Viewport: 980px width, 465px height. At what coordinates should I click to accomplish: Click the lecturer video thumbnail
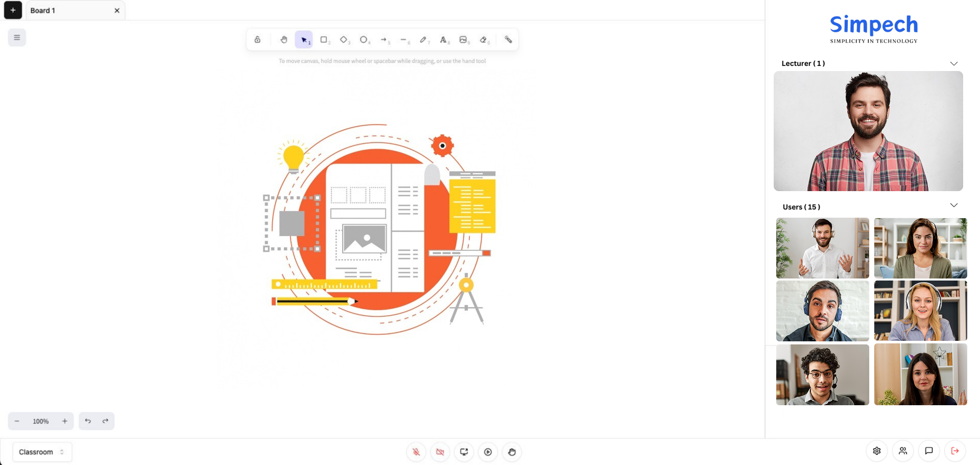(x=868, y=131)
